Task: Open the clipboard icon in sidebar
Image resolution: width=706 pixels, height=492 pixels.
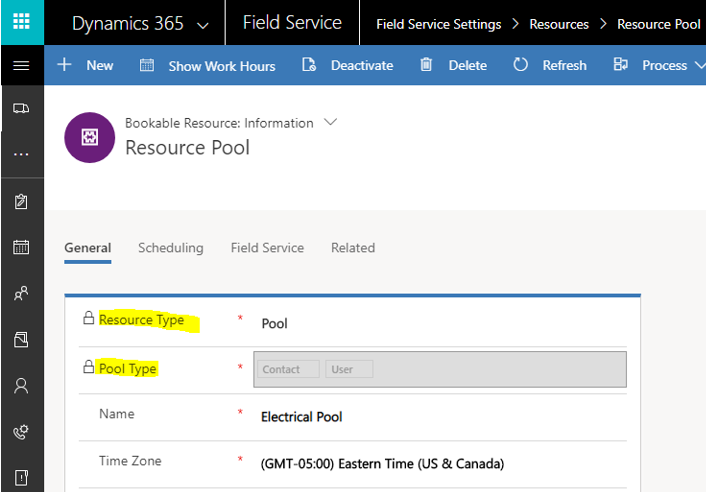Action: [21, 201]
